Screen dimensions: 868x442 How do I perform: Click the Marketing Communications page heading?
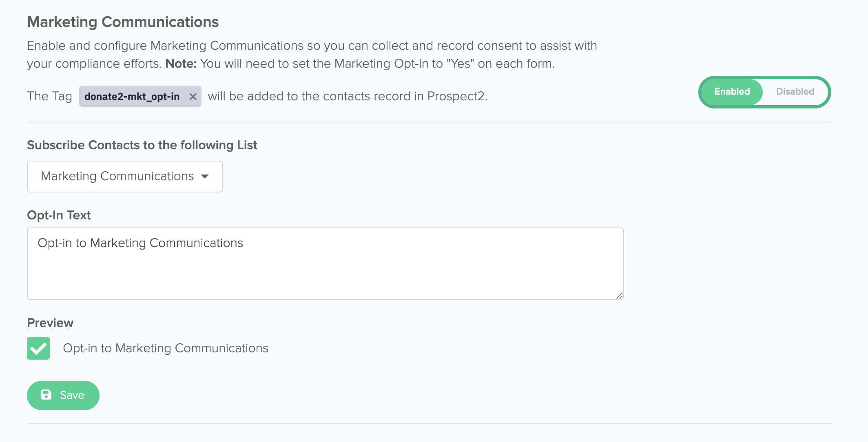tap(123, 22)
